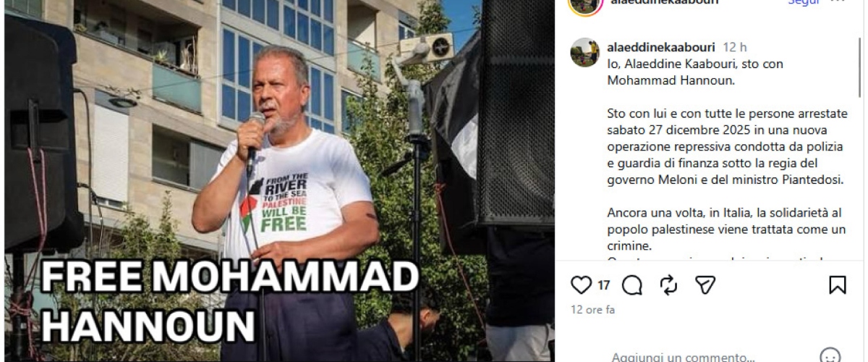This screenshot has width=868, height=362.
Task: Click the '12 ore fa' post date
Action: [x=592, y=309]
